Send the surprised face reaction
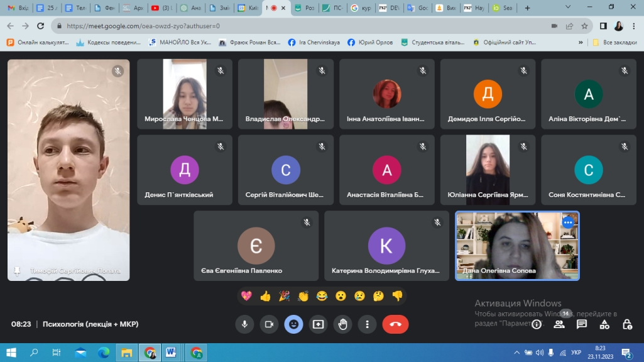The image size is (644, 362). [341, 296]
